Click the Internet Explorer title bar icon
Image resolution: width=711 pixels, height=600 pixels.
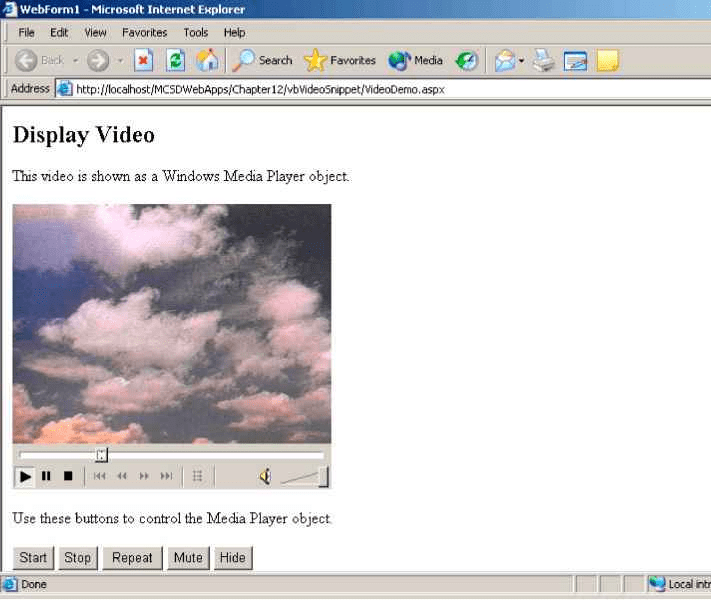(x=9, y=9)
